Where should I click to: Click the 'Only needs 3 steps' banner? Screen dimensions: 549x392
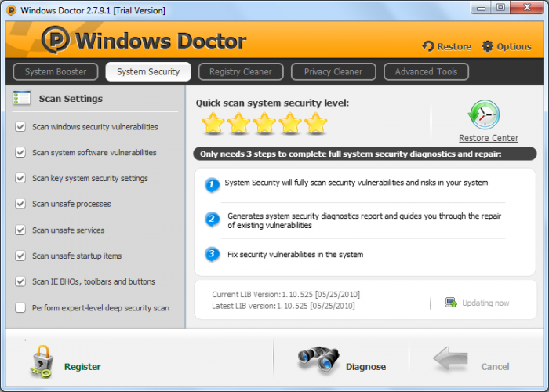pyautogui.click(x=365, y=154)
